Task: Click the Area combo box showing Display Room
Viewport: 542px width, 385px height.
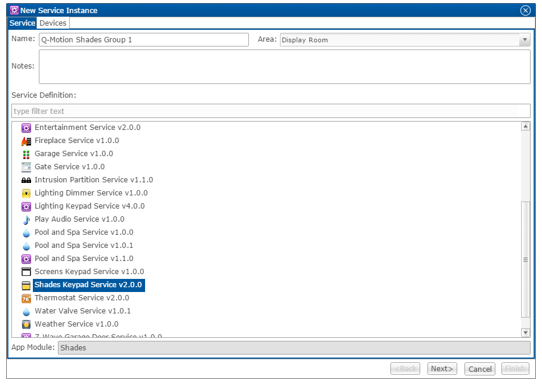Action: coord(405,40)
